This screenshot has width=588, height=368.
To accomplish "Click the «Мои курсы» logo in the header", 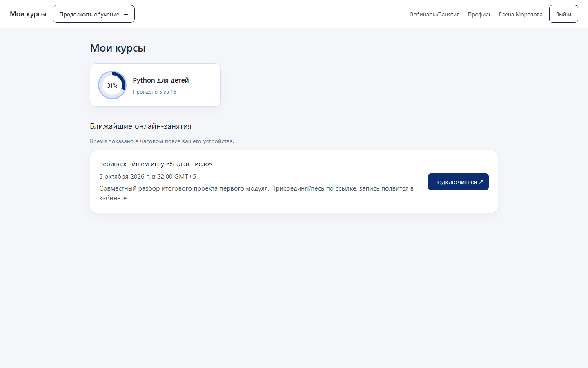I will tap(28, 14).
